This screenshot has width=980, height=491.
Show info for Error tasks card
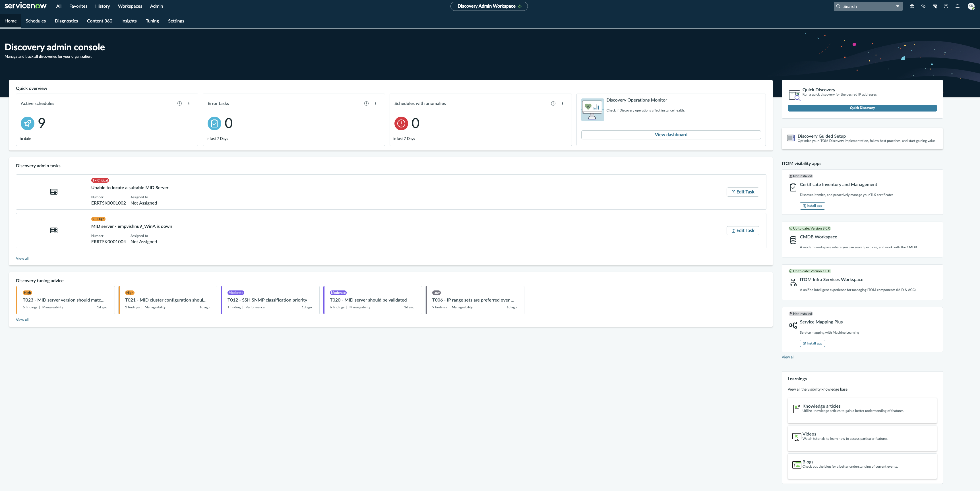[x=366, y=104]
